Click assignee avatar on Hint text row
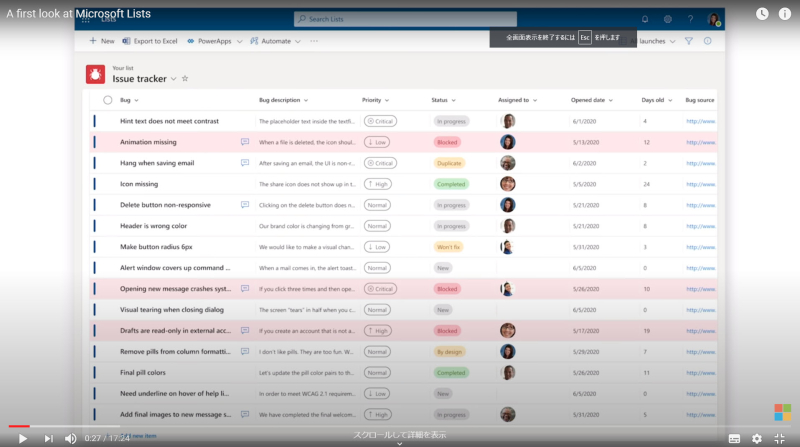 click(508, 121)
